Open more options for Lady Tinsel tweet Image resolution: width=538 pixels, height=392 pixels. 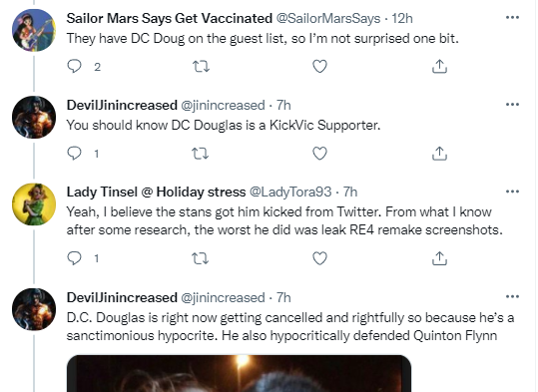click(x=512, y=192)
